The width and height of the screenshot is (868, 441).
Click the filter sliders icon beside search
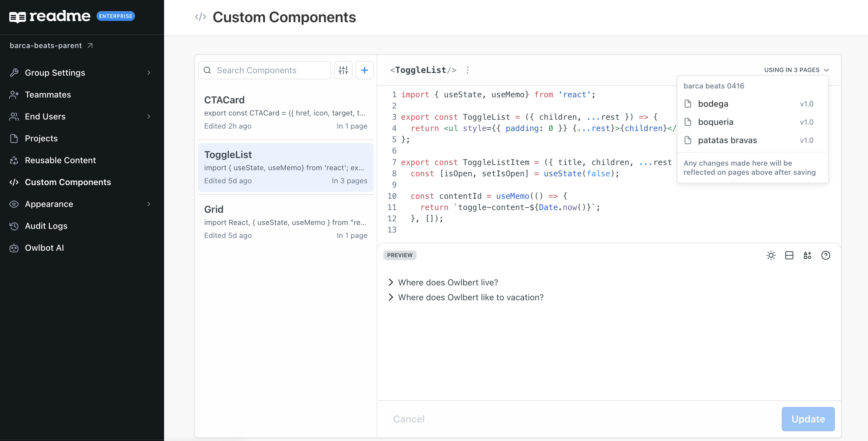(x=343, y=70)
